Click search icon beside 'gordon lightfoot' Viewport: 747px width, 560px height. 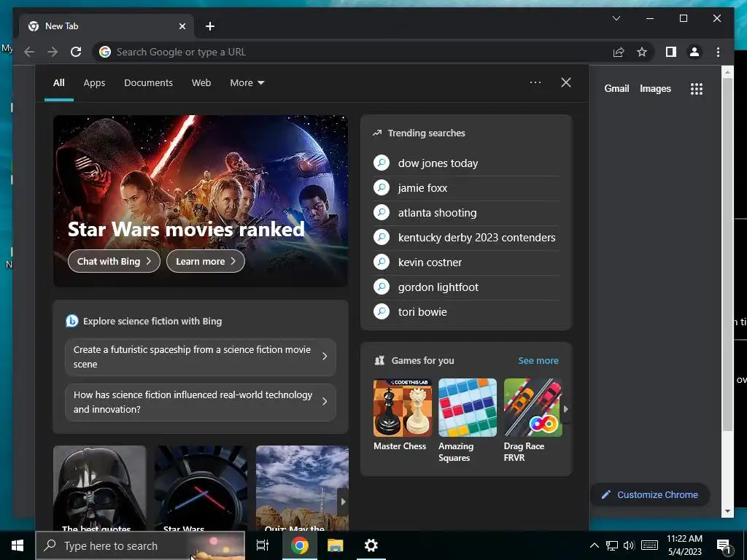tap(382, 287)
